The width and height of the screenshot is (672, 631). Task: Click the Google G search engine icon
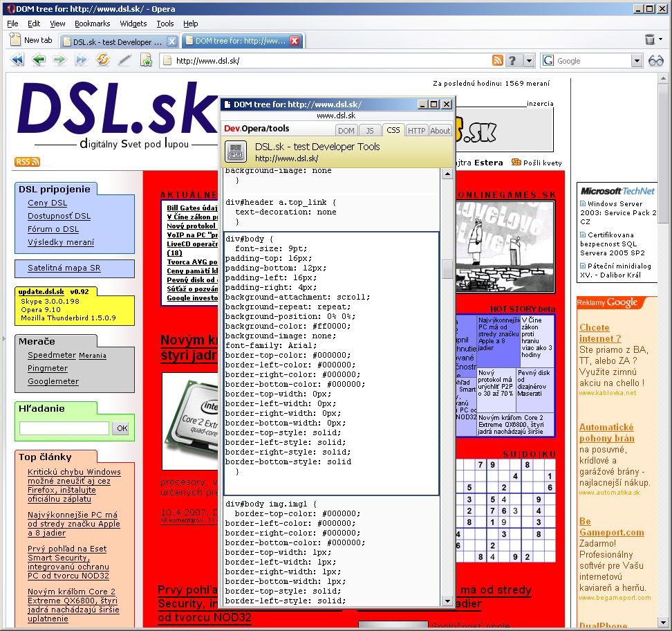(548, 60)
